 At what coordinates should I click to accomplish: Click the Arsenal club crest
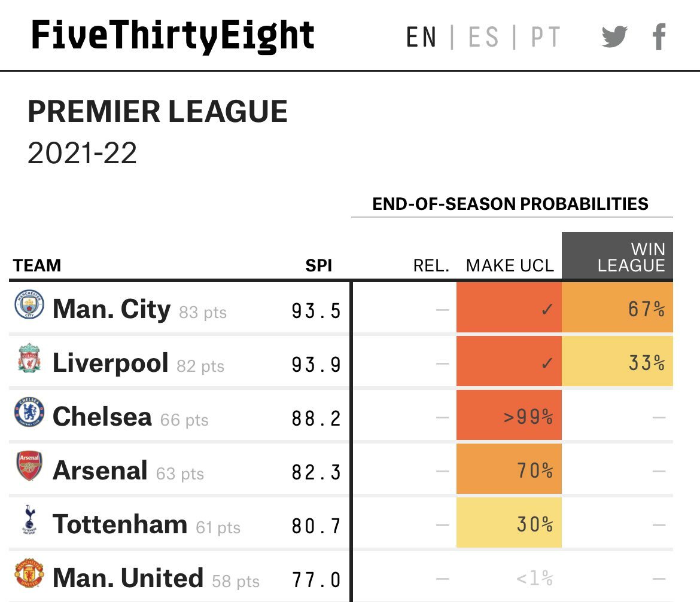(29, 467)
